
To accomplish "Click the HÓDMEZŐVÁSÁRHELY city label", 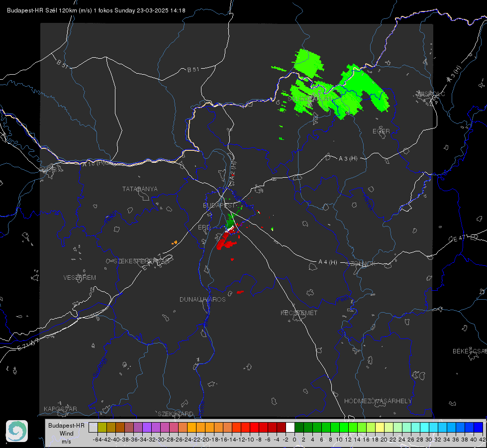I will (378, 401).
